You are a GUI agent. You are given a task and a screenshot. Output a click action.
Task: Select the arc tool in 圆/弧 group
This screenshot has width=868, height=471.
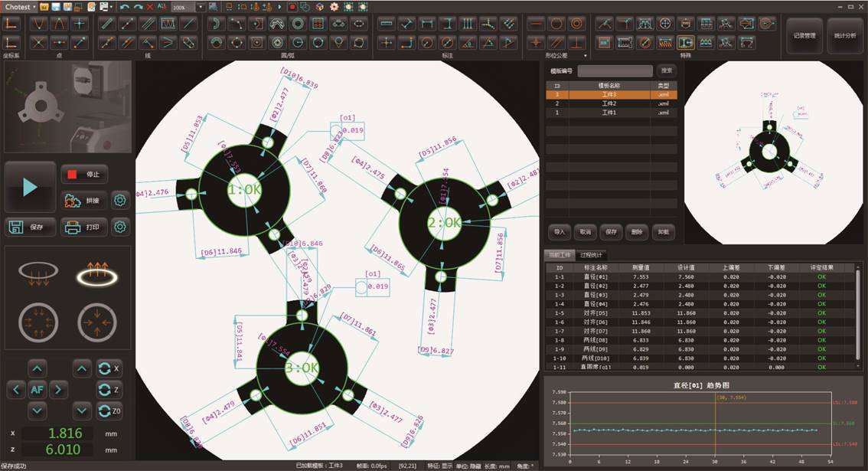click(216, 23)
